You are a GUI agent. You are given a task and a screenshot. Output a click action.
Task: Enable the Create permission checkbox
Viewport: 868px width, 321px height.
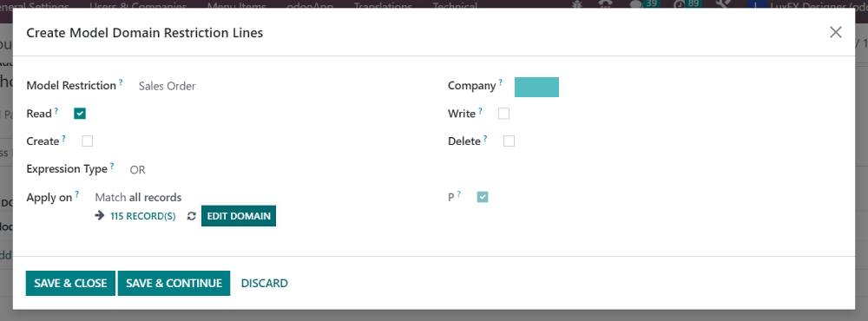coord(88,141)
